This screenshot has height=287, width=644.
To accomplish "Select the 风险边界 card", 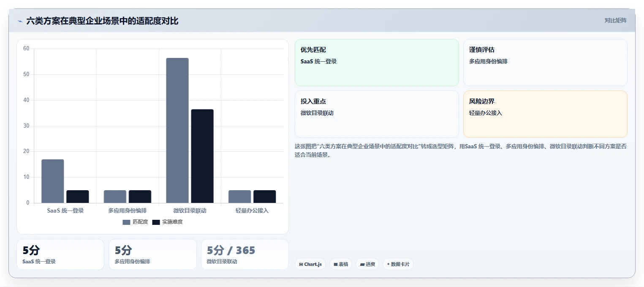I will 545,114.
